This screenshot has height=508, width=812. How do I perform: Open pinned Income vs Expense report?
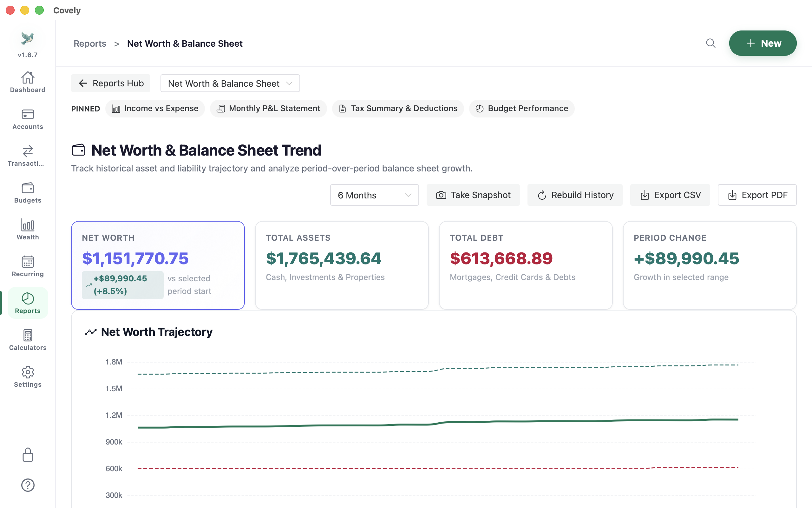155,109
